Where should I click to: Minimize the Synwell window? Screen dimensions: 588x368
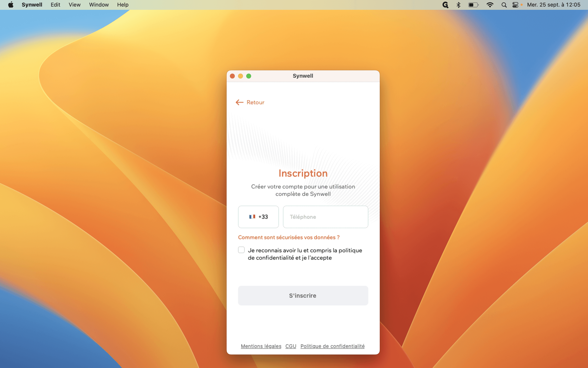[241, 76]
